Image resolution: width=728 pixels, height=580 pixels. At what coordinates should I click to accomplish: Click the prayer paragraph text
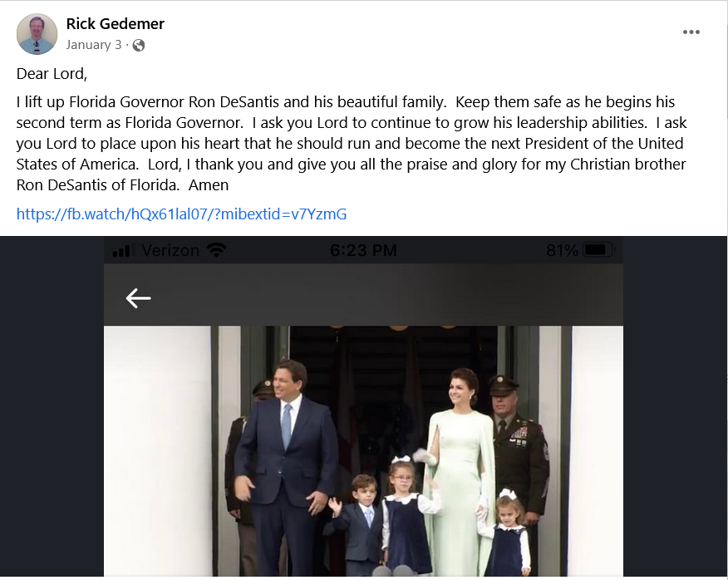point(349,143)
